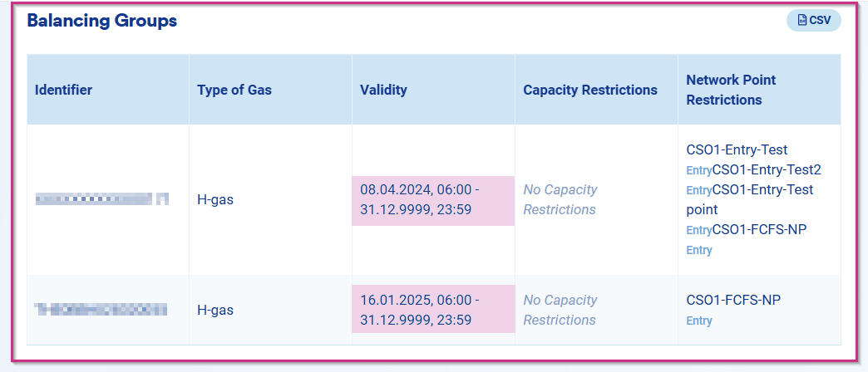Open CSO1-FCFS-NP in the second row

pos(733,300)
